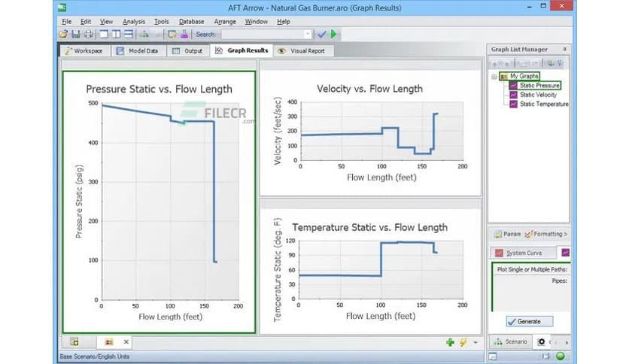Select the stacked horizontal split window icon
The image size is (629, 364).
pyautogui.click(x=129, y=35)
